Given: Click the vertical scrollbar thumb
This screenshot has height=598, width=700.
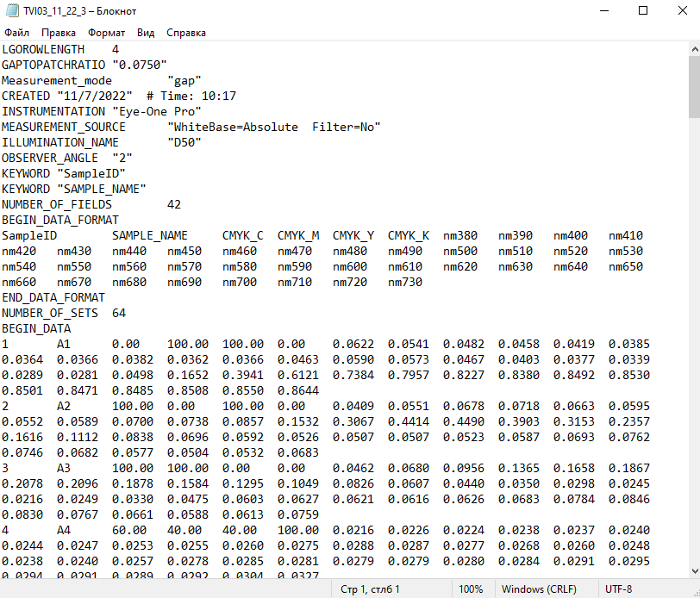Looking at the screenshot, I should point(694,87).
